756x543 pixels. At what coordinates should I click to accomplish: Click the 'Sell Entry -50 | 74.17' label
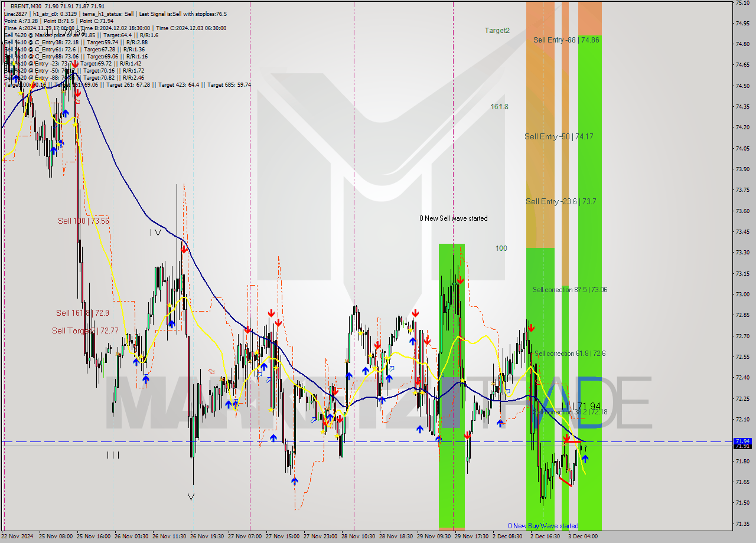click(559, 136)
